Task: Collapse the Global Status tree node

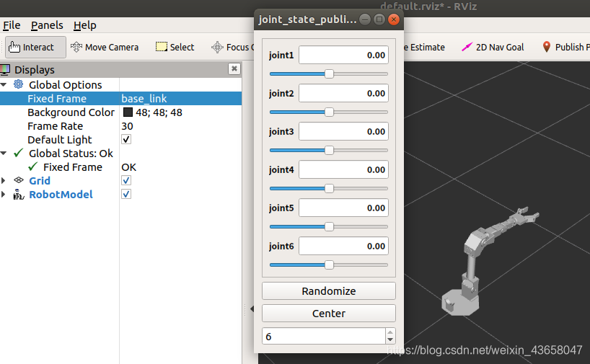Action: (x=4, y=153)
